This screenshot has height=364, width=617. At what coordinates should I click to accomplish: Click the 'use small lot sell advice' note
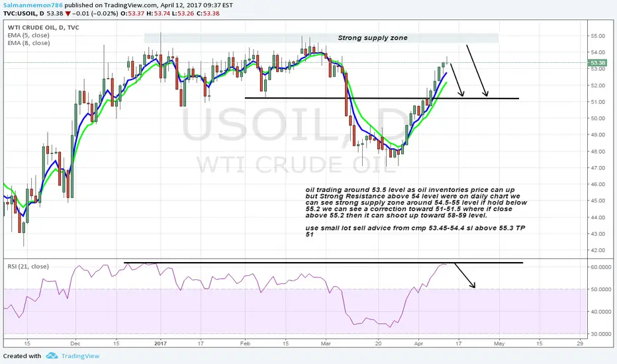[416, 232]
